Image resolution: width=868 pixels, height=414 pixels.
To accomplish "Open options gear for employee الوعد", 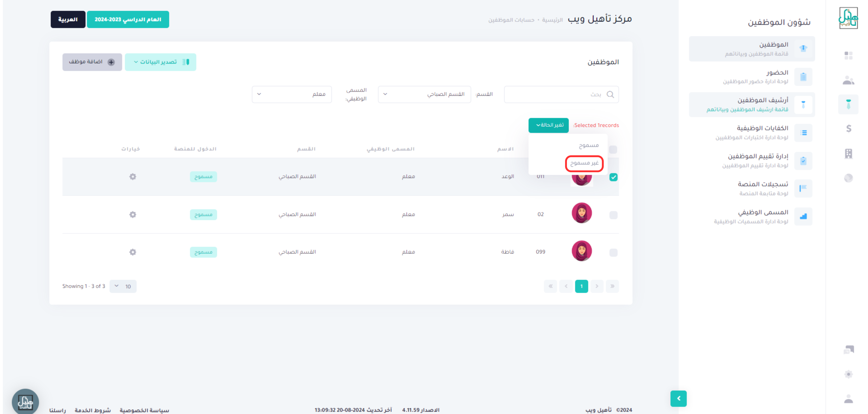I will [x=133, y=177].
